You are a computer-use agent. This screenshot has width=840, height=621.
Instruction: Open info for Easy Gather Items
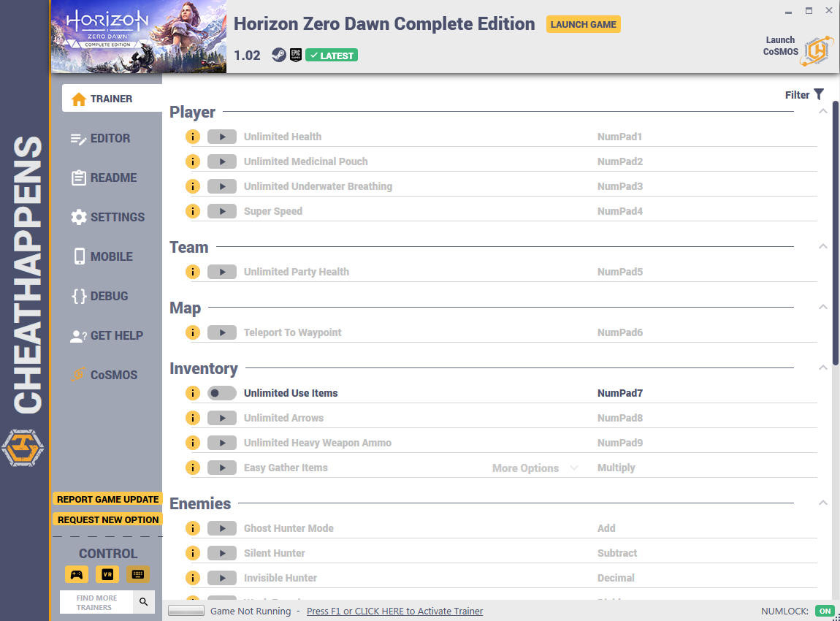coord(192,468)
